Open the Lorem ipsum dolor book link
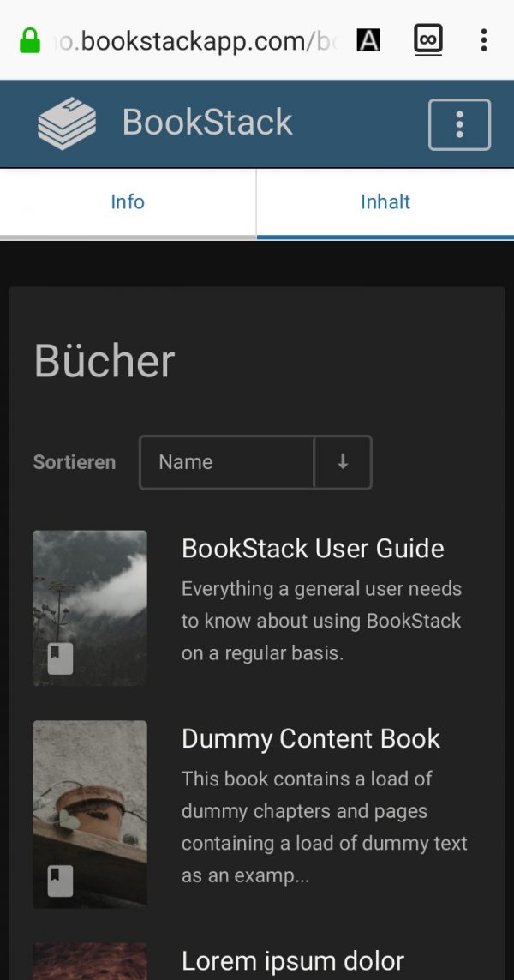This screenshot has height=980, width=514. pyautogui.click(x=292, y=960)
